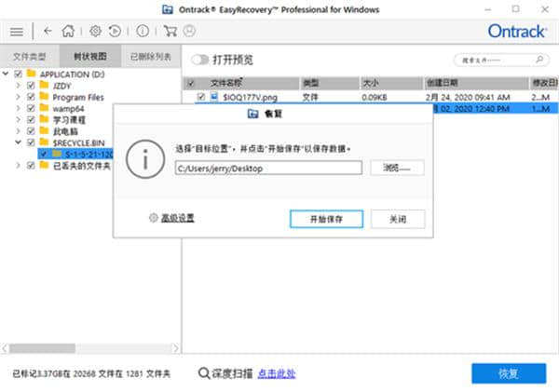This screenshot has width=559, height=392.
Task: Toggle the 打开预览 preview switch
Action: tap(199, 60)
